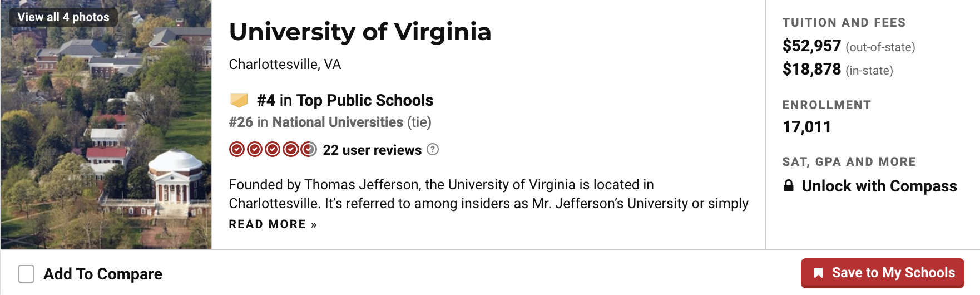Viewport: 980px width, 295px height.
Task: Follow the Top Public Schools ranking link
Action: tap(364, 100)
